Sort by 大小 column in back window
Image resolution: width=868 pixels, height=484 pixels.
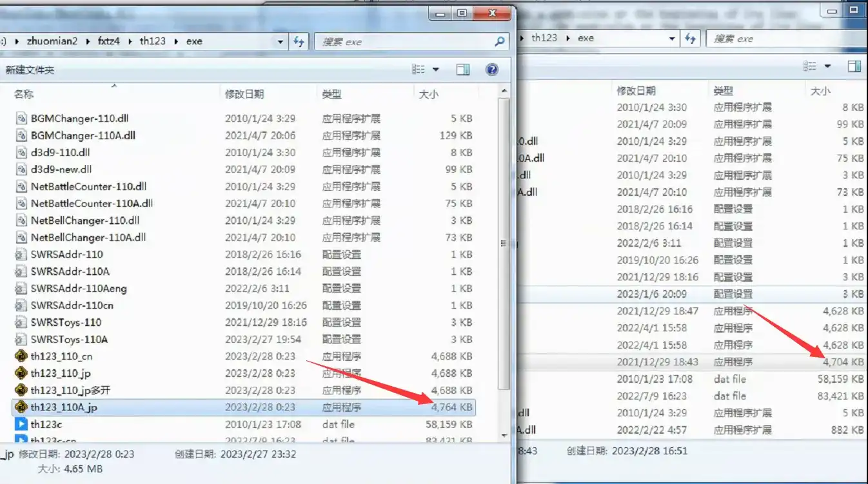[x=820, y=91]
